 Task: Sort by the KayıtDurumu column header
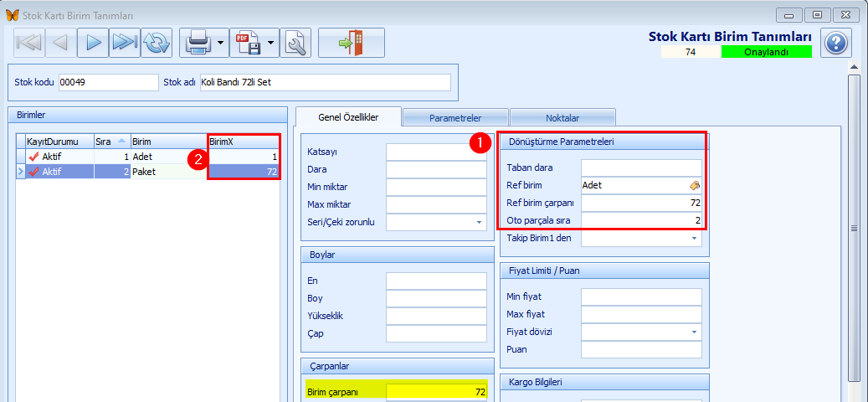(x=59, y=142)
